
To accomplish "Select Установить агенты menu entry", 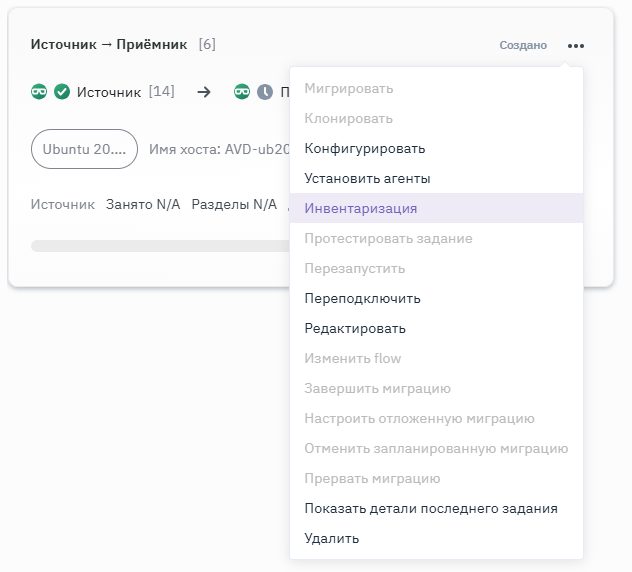I will tap(367, 179).
